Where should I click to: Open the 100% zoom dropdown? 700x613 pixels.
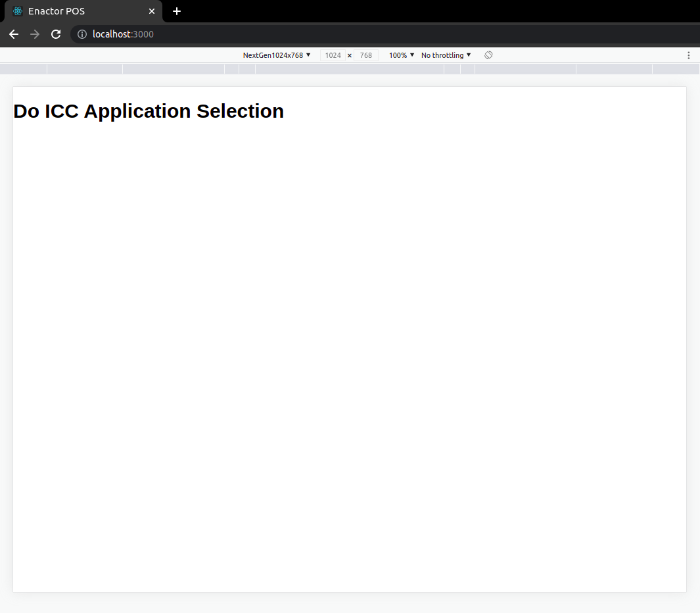[402, 55]
